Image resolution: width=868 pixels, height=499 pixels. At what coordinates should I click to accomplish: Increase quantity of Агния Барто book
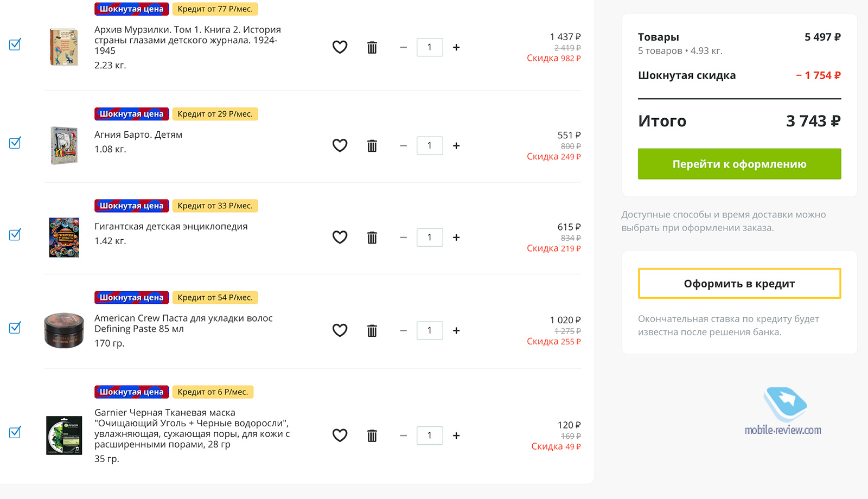(x=456, y=145)
